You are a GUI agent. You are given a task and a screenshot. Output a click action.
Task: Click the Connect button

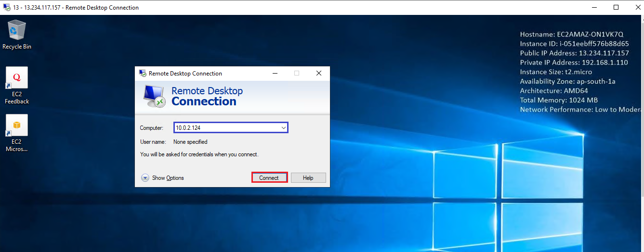tap(269, 177)
